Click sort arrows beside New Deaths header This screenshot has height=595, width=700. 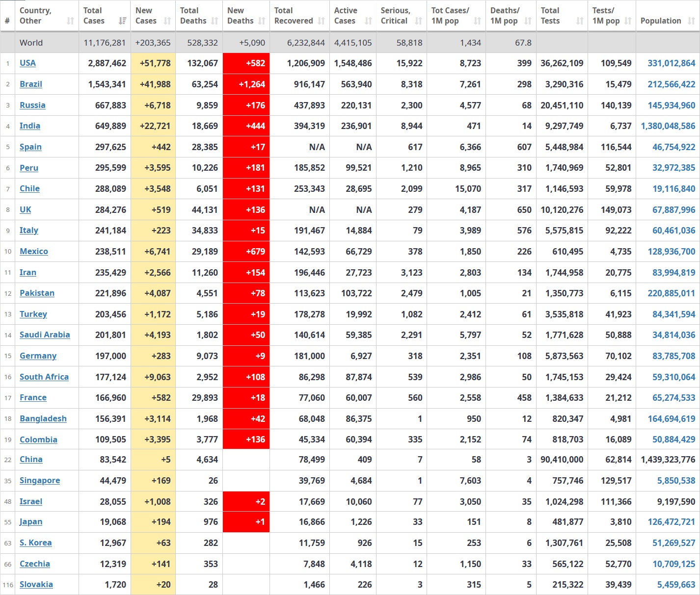262,21
